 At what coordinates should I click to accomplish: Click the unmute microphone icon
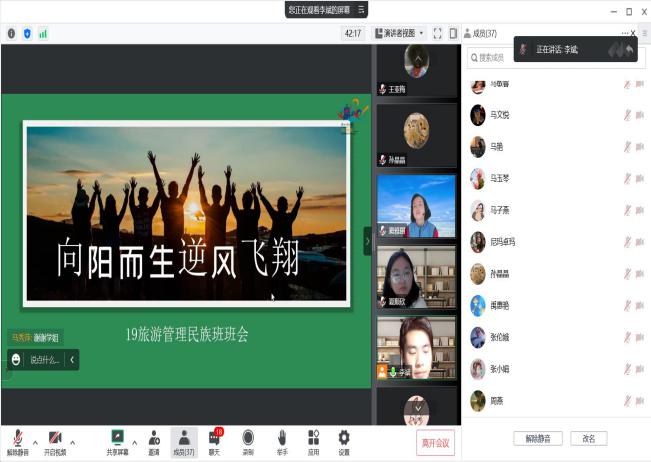coord(17,438)
